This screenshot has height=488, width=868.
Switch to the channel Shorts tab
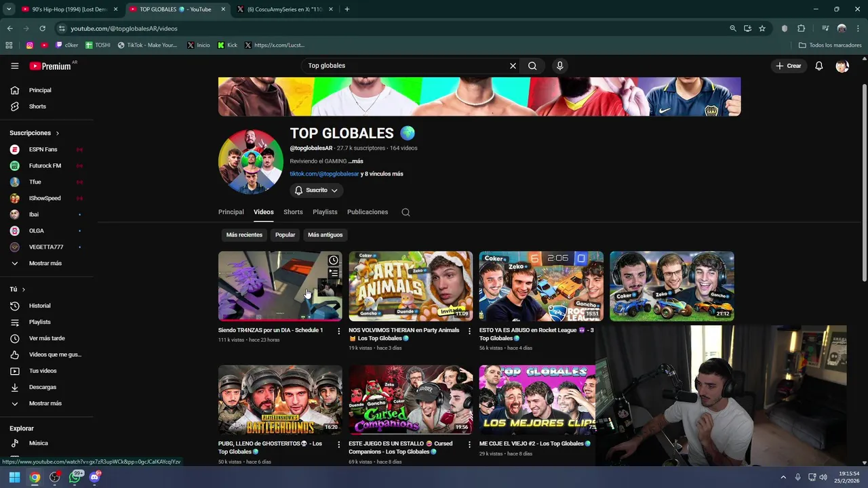(293, 212)
